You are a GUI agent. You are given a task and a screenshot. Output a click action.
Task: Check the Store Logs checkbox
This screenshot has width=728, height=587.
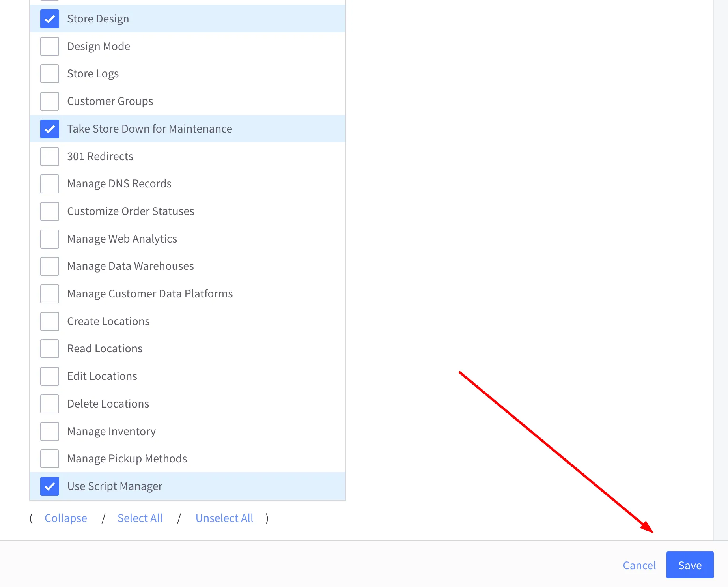(x=50, y=74)
